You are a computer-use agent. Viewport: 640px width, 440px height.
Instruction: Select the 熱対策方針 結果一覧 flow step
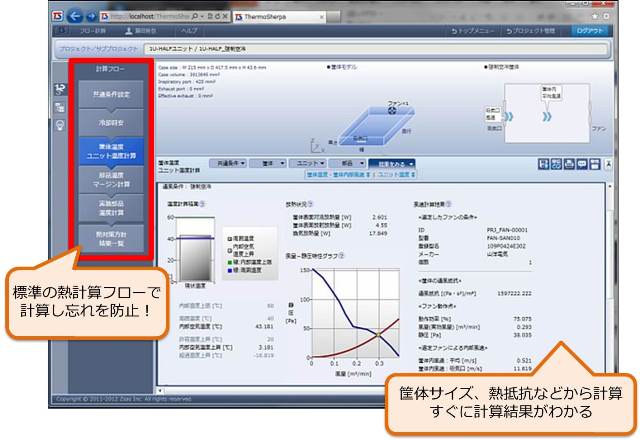(x=111, y=238)
